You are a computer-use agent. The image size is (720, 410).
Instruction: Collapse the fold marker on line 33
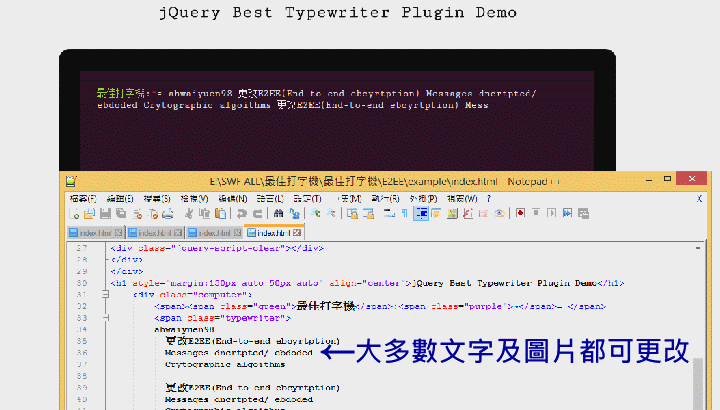105,318
